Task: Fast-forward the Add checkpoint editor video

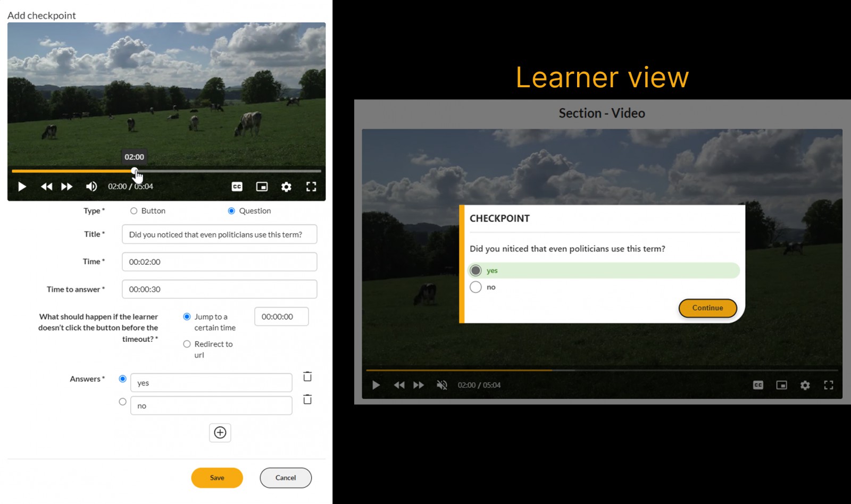Action: coord(67,187)
